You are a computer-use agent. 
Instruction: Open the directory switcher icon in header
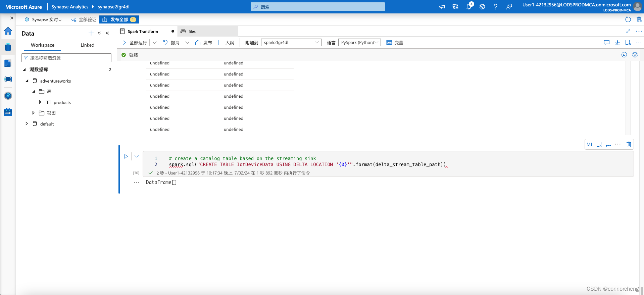click(455, 7)
